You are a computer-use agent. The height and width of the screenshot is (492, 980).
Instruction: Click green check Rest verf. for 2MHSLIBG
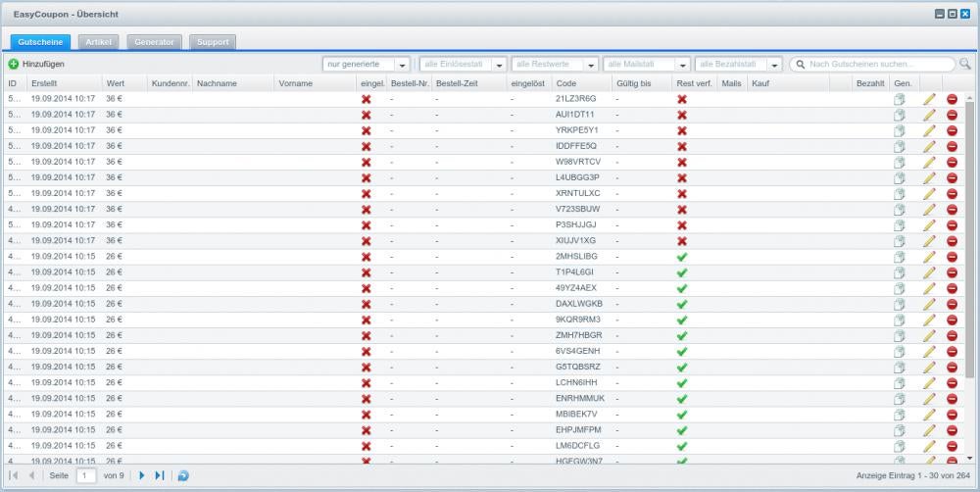[682, 257]
